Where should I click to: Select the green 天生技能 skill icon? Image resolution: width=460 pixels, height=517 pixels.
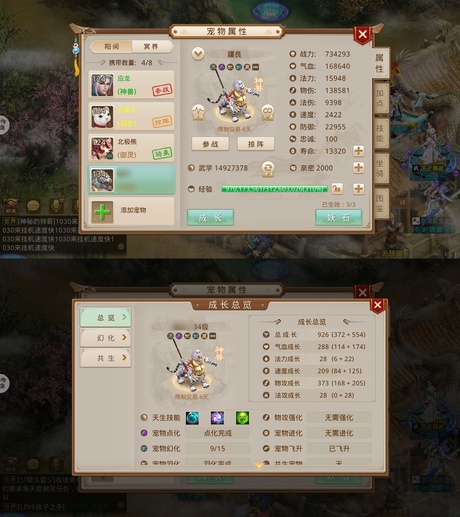click(242, 418)
